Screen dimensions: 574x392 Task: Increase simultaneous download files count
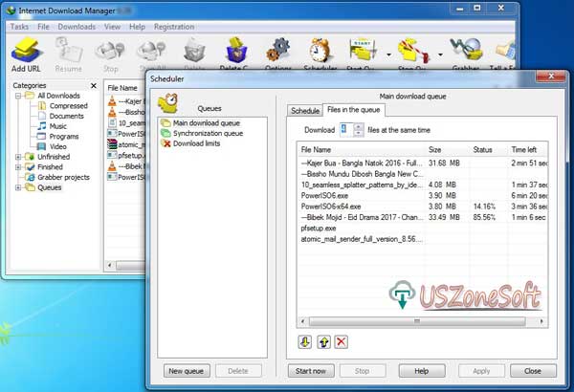pyautogui.click(x=359, y=126)
